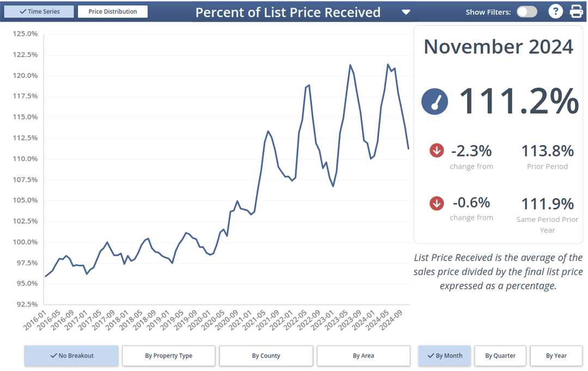Switch to the Price Distribution tab
The width and height of the screenshot is (588, 371).
pyautogui.click(x=113, y=11)
